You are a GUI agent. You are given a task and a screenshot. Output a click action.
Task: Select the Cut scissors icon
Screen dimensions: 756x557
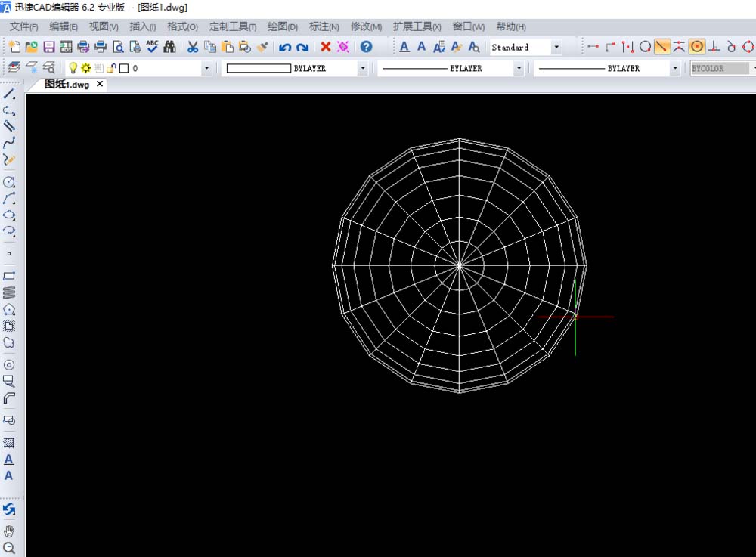(193, 47)
